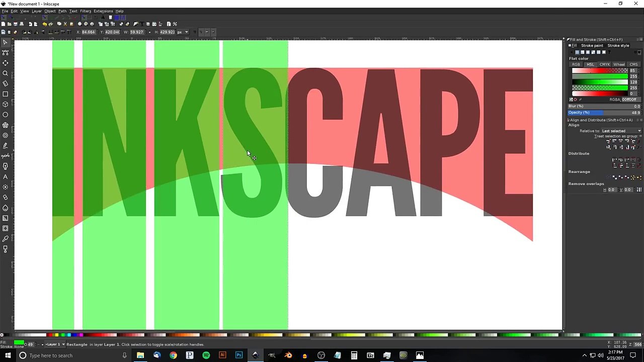
Task: Select the Node editing tool
Action: click(x=6, y=52)
